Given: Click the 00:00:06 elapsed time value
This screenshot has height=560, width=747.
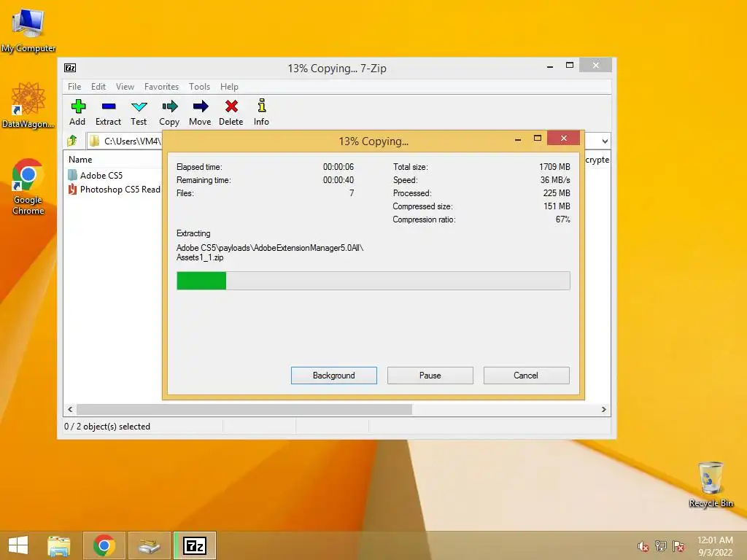Looking at the screenshot, I should click(338, 167).
